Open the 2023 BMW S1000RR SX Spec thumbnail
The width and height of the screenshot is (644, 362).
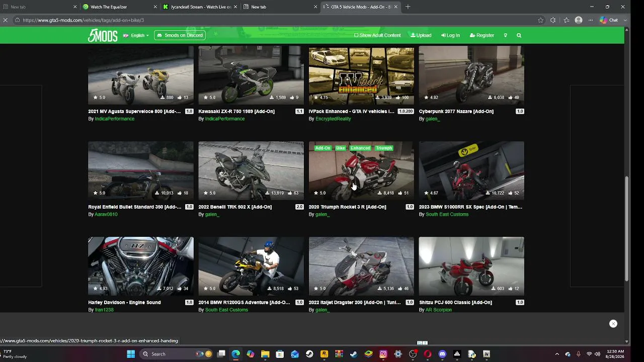point(471,170)
